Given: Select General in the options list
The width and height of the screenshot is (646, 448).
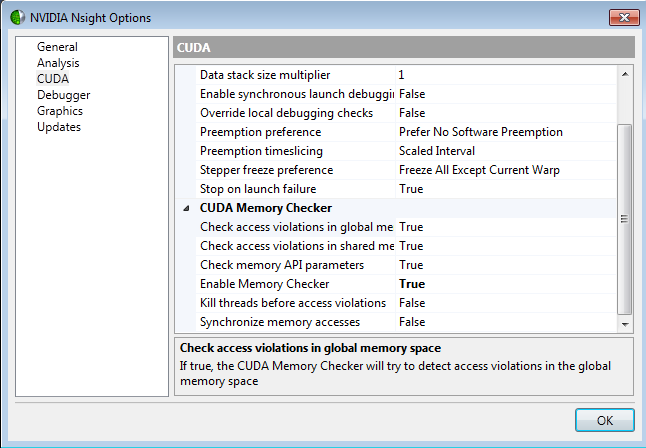Looking at the screenshot, I should tap(57, 47).
